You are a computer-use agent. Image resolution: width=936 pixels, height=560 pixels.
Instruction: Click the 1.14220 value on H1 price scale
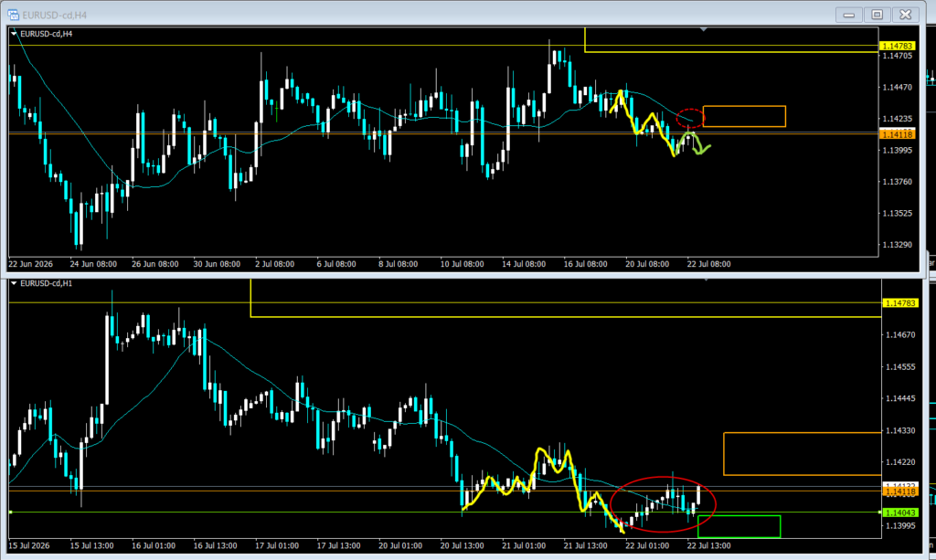(x=900, y=462)
